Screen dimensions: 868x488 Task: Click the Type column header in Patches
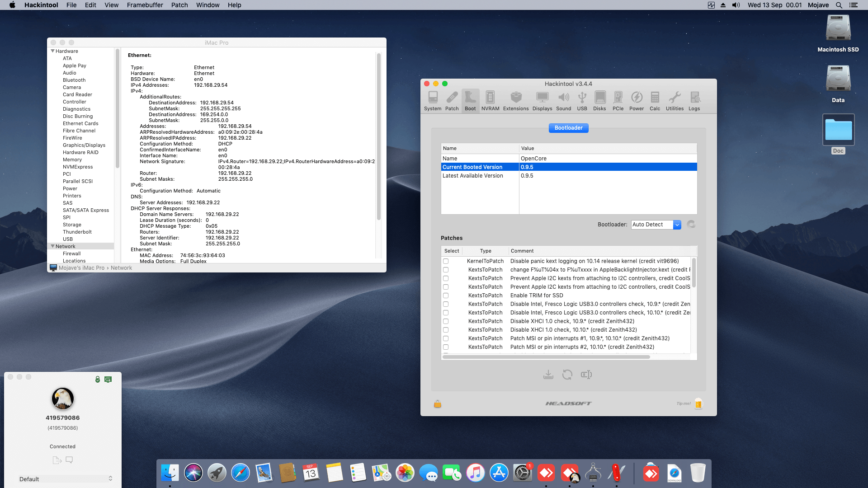click(486, 251)
